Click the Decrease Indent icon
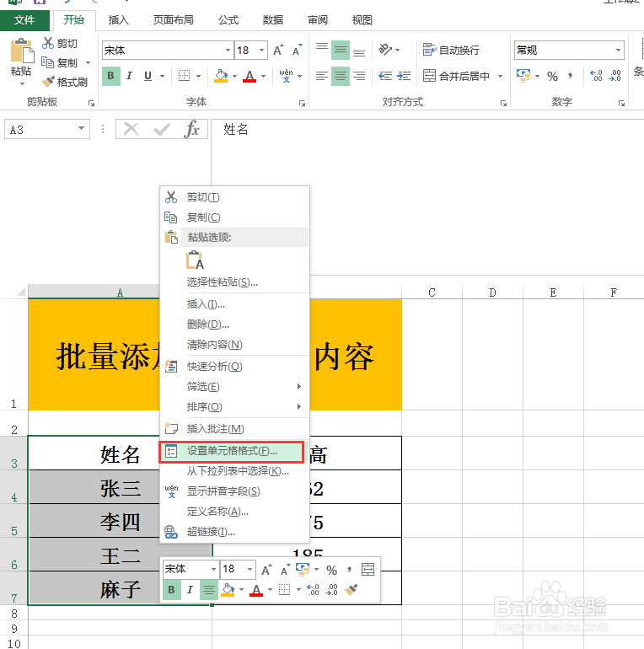Viewport: 644px width, 649px height. [x=385, y=76]
